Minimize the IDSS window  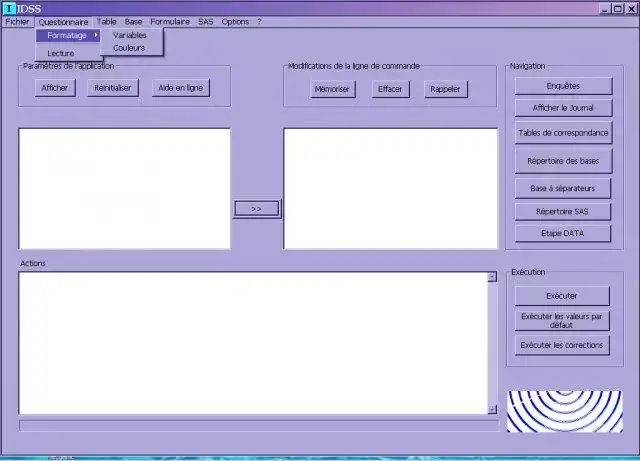[605, 9]
